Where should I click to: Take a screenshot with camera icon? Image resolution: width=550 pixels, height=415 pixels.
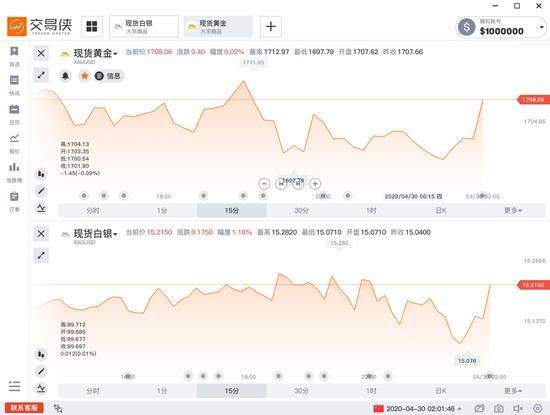pos(498,408)
